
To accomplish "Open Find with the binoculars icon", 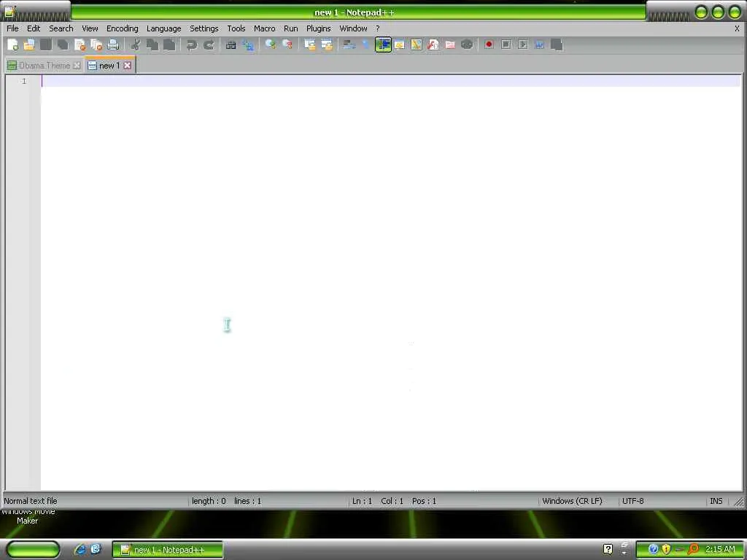I will tap(231, 44).
